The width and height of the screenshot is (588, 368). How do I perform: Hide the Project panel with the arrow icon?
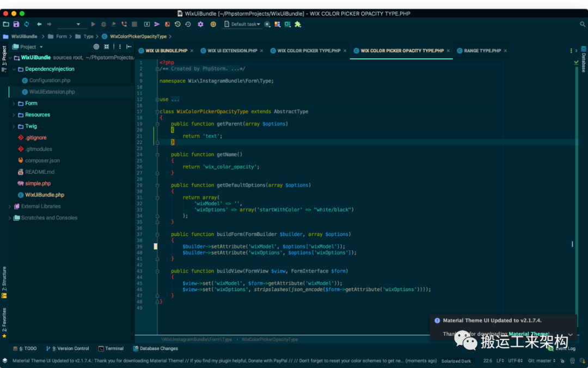click(129, 47)
